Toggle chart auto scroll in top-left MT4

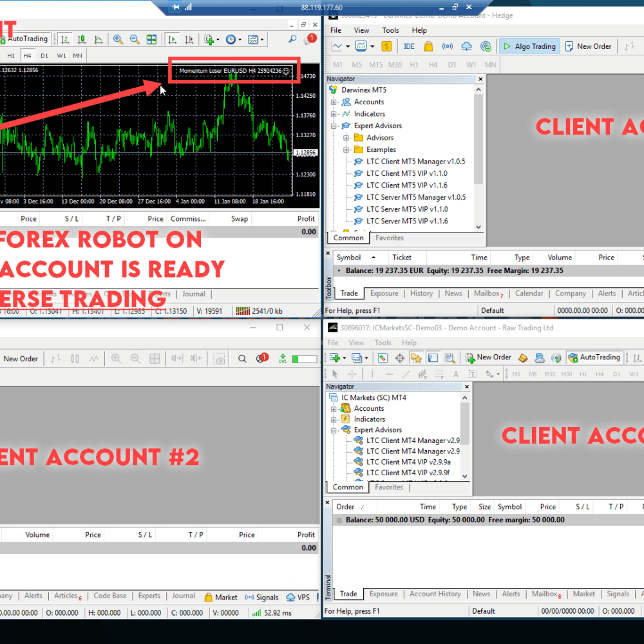[172, 39]
